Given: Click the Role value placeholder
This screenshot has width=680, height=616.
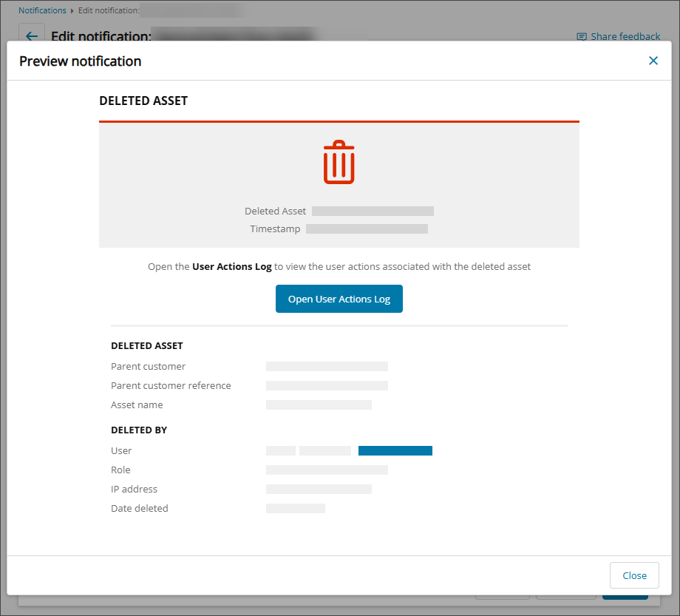Looking at the screenshot, I should (327, 470).
